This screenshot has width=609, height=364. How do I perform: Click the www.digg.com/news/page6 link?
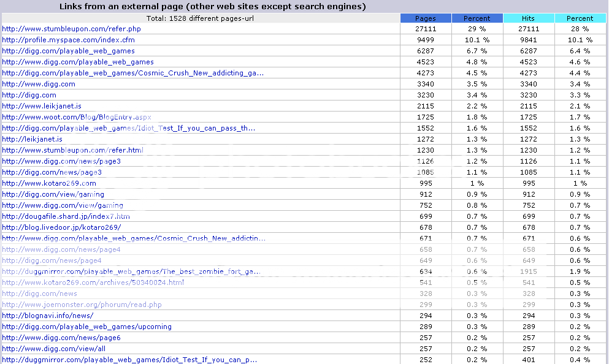point(61,338)
